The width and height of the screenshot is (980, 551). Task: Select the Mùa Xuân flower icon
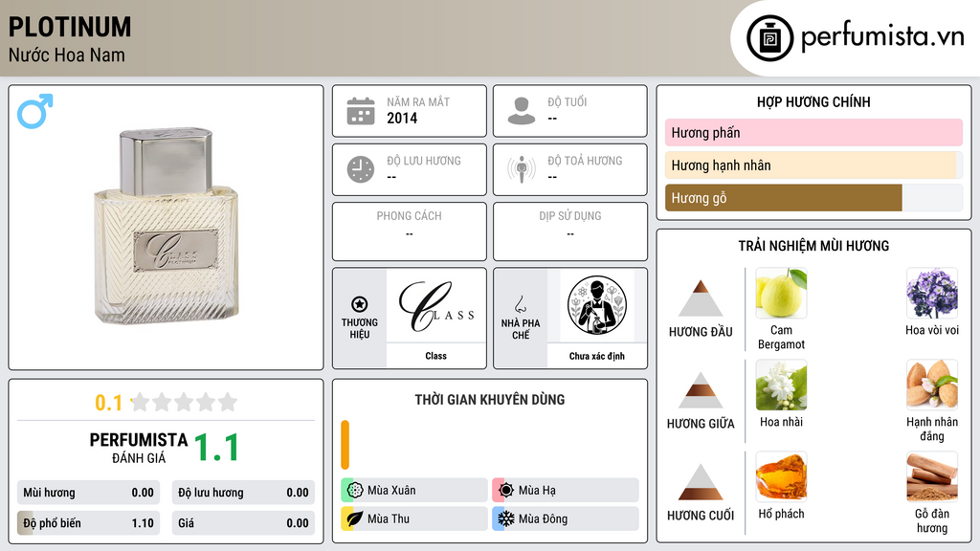(x=355, y=490)
